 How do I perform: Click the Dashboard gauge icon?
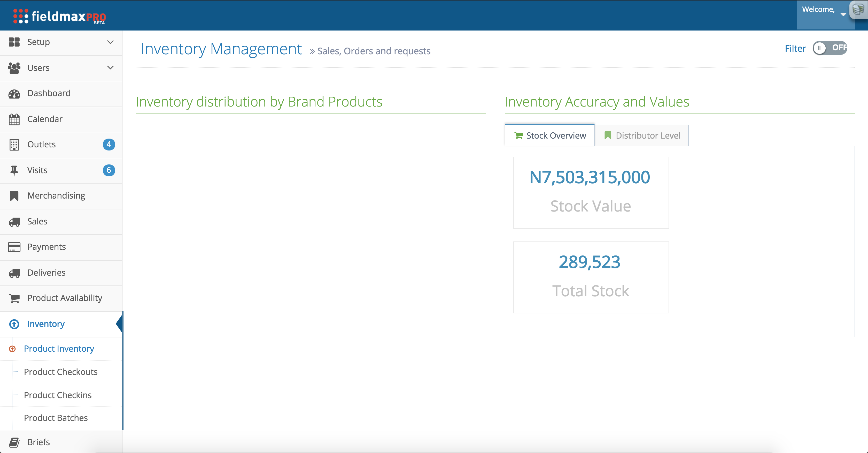[x=14, y=93]
